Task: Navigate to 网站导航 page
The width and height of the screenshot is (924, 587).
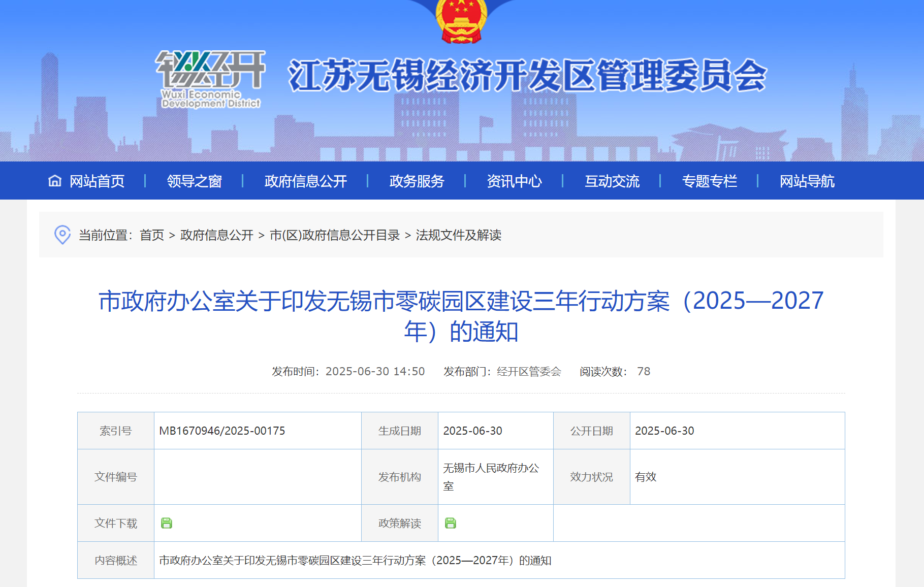Action: coord(807,181)
